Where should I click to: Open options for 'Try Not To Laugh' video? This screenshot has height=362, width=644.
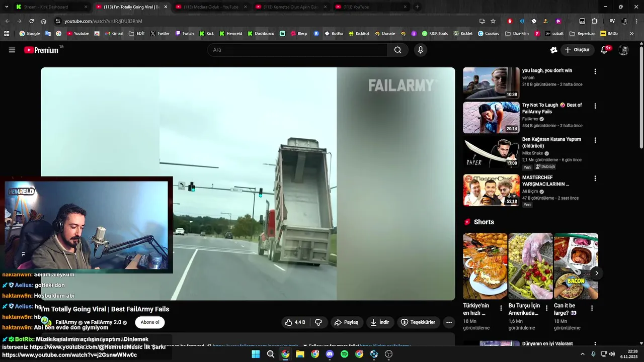click(595, 106)
